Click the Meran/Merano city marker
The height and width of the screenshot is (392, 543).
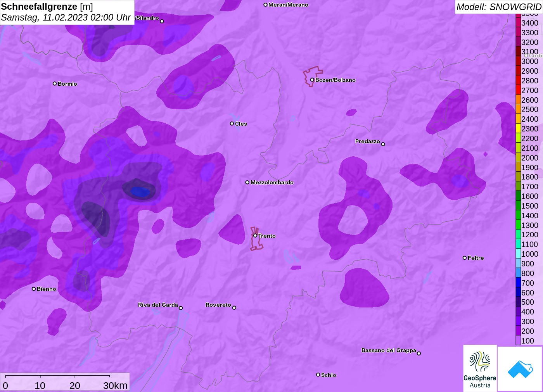coord(266,5)
